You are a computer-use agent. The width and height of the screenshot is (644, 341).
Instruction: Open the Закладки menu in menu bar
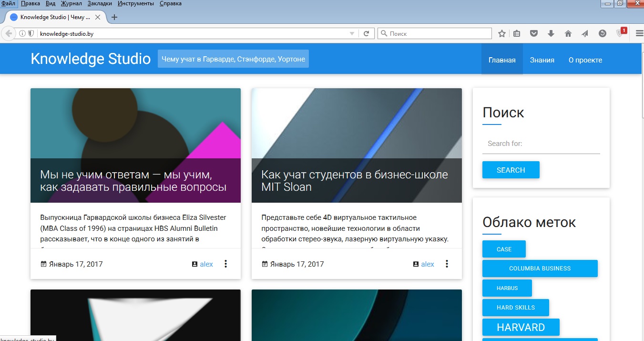(100, 3)
